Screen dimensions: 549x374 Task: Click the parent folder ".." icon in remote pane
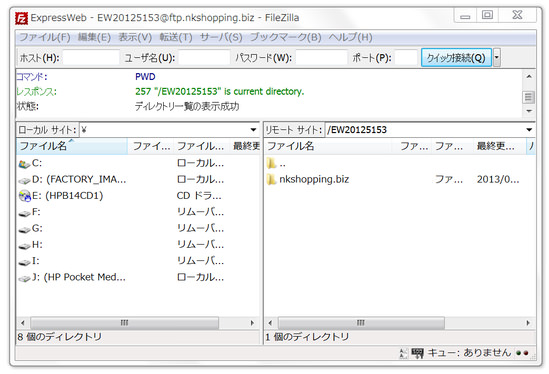pos(271,163)
